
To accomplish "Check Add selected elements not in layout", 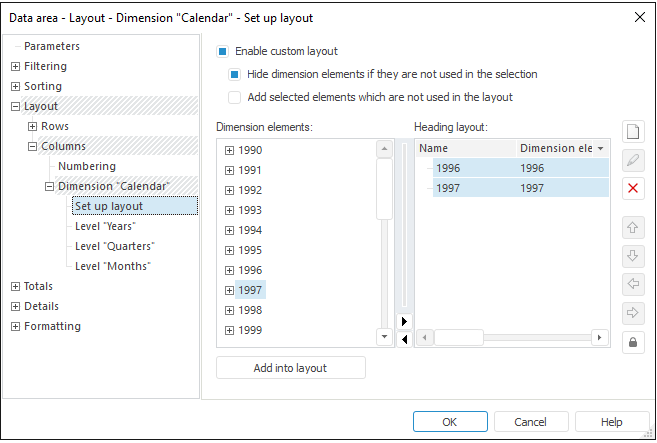I will coord(235,97).
